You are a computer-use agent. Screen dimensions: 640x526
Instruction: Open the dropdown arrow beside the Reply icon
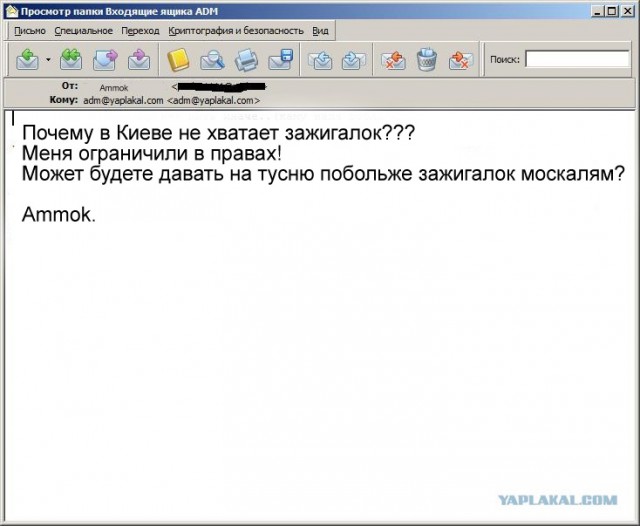point(48,60)
